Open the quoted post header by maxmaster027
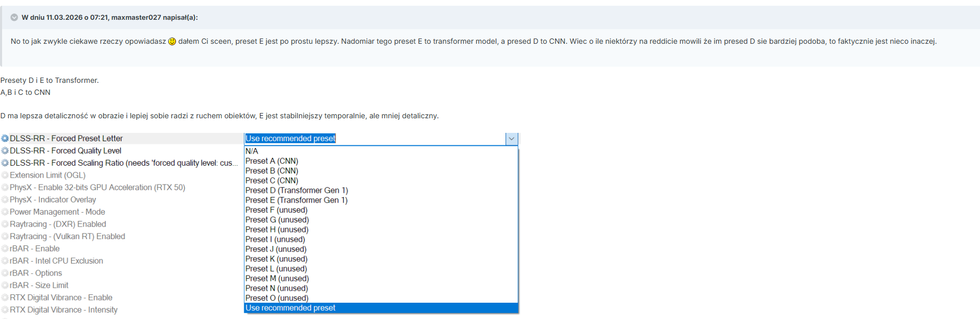Viewport: 980px width, 322px height. (x=109, y=17)
